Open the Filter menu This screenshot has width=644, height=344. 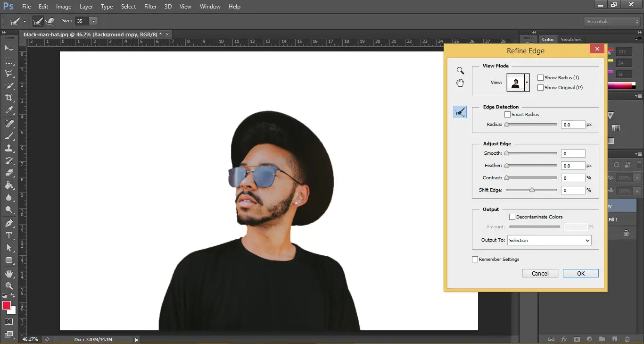click(150, 7)
